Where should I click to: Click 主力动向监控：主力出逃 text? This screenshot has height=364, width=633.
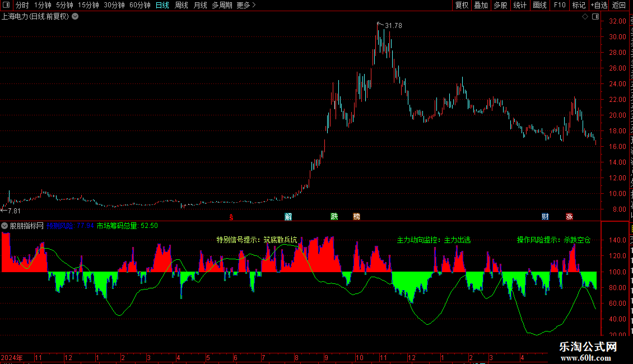point(434,240)
